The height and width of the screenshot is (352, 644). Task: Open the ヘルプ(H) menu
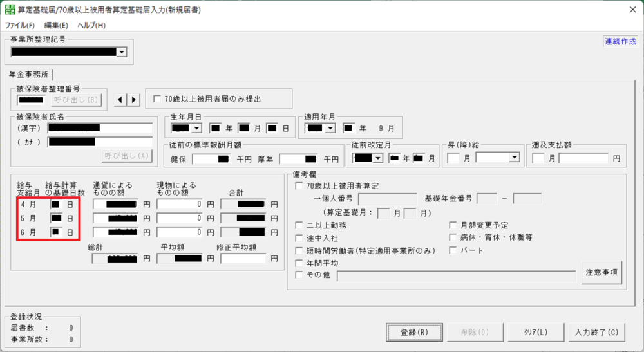click(x=91, y=25)
